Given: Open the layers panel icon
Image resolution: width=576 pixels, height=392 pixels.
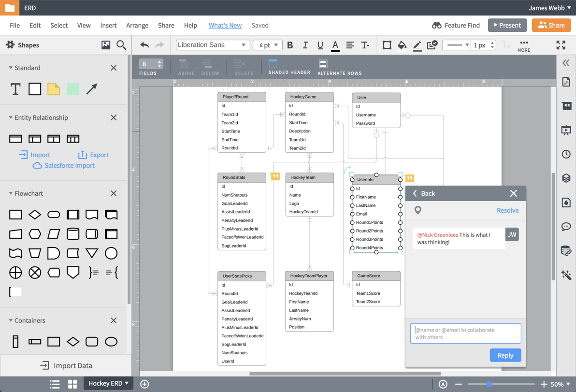Looking at the screenshot, I should tap(566, 178).
